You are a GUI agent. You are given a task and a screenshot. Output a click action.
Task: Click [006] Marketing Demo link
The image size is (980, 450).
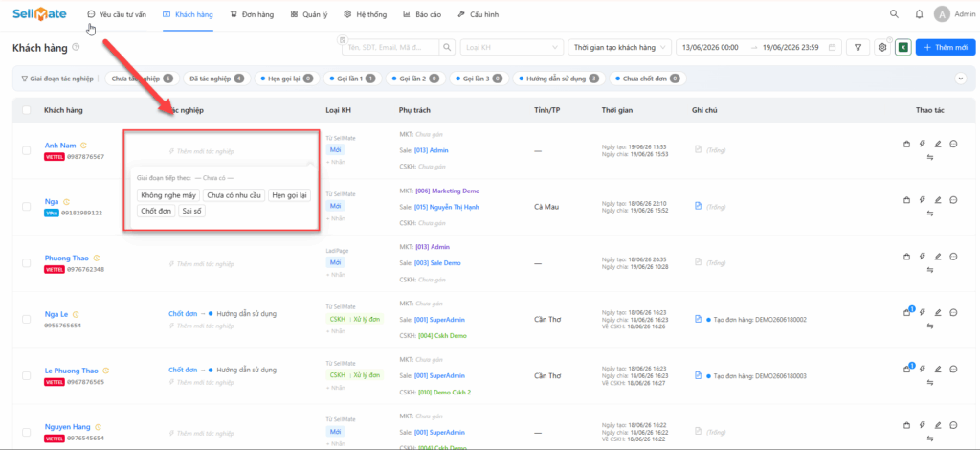(447, 191)
